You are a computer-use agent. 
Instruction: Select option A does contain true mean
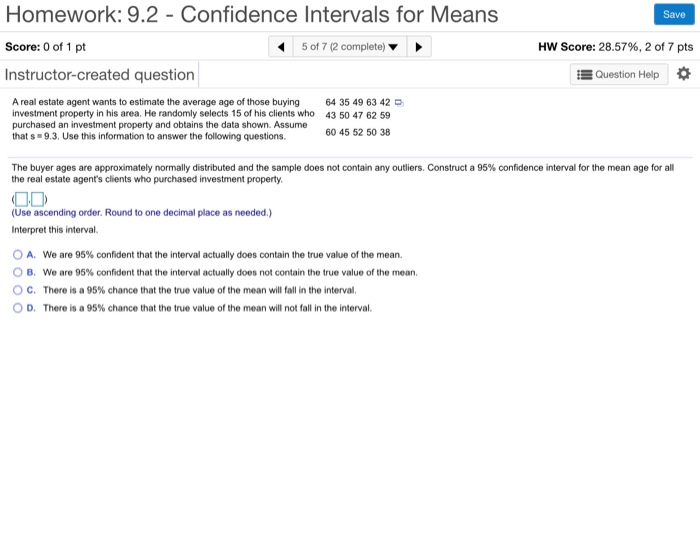[17, 255]
